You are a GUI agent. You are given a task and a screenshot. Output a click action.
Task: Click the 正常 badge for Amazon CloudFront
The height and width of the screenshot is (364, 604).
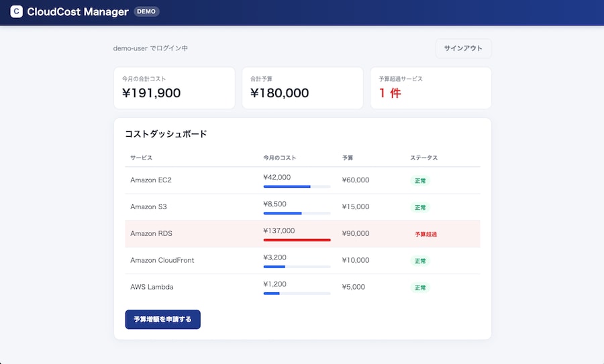click(x=420, y=261)
